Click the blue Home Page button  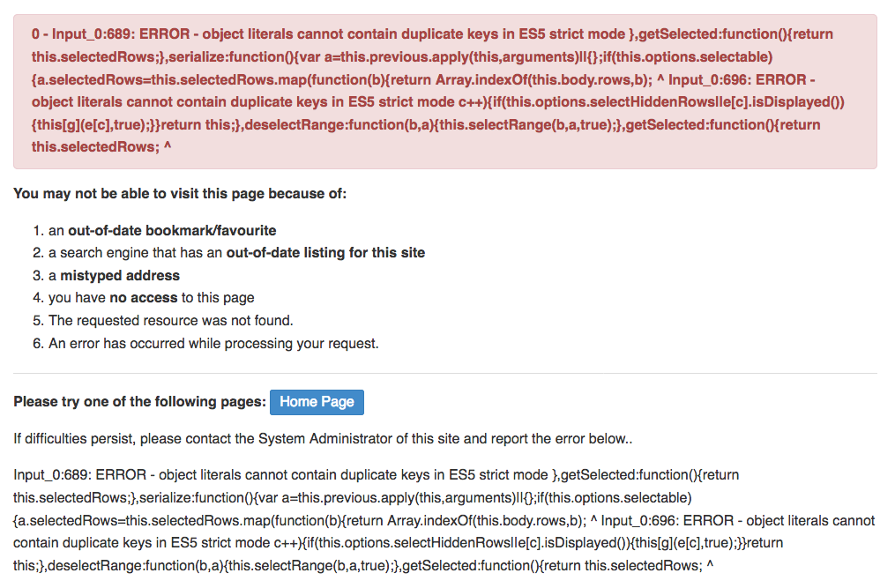pos(317,402)
